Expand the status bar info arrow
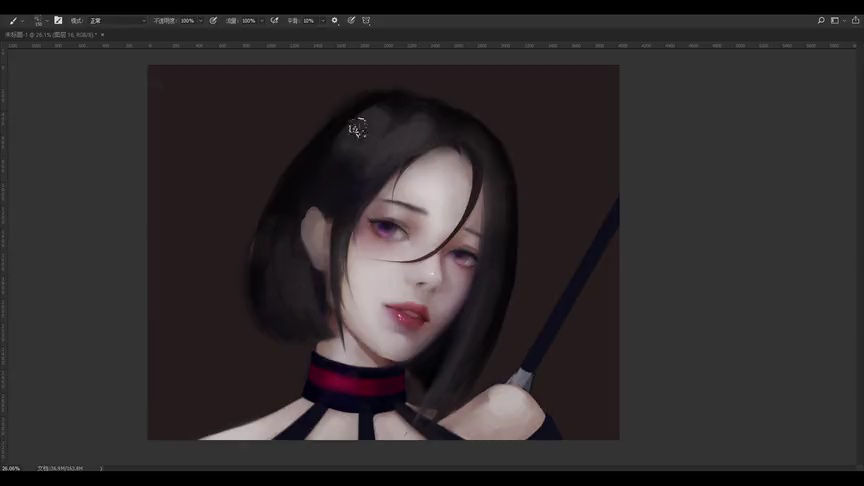 point(101,468)
